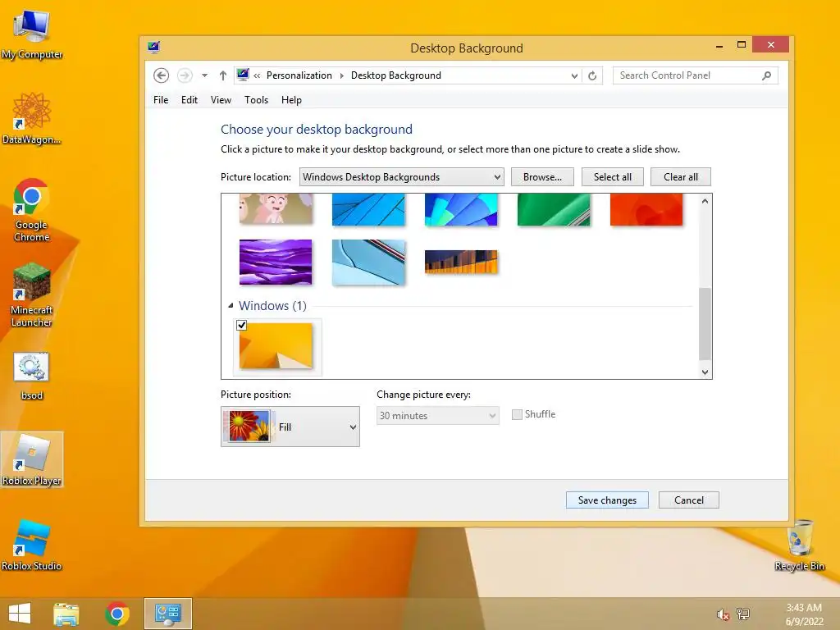
Task: Launch Chrome from the taskbar
Action: (117, 614)
